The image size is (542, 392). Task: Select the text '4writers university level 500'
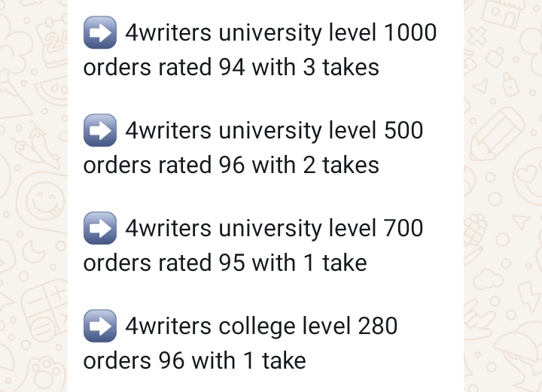(x=274, y=131)
